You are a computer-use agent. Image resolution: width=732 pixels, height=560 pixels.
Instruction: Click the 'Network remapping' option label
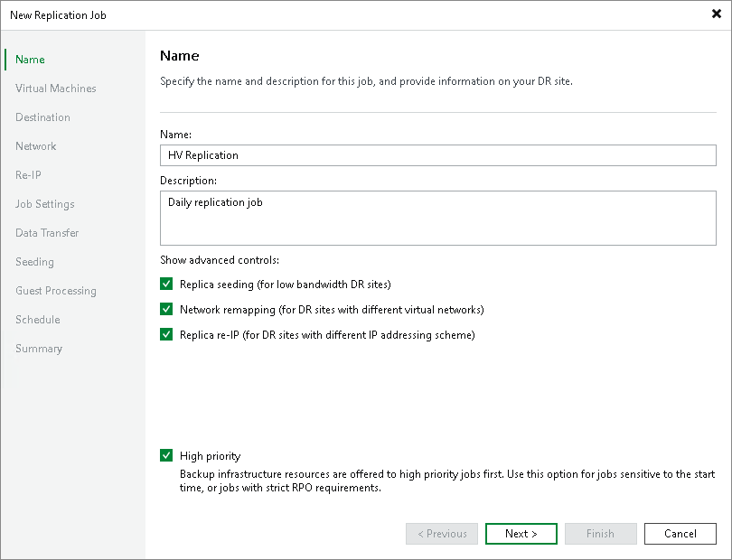coord(332,310)
